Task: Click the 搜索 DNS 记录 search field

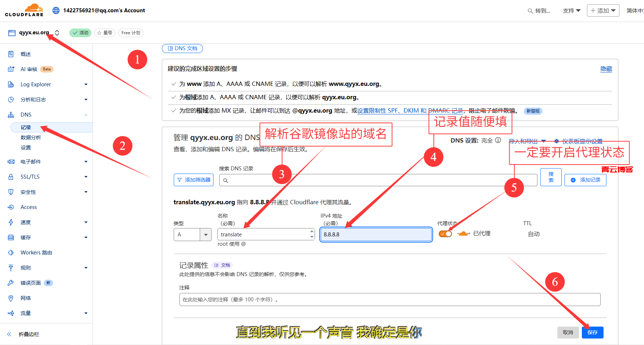Action: (x=378, y=180)
